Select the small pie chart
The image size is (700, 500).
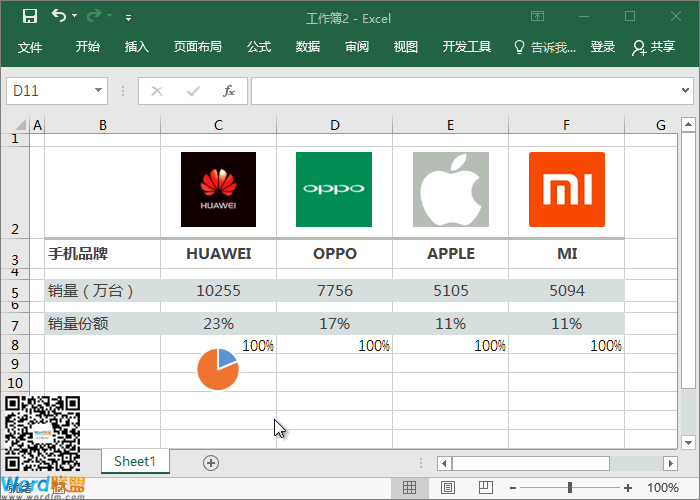coord(218,370)
